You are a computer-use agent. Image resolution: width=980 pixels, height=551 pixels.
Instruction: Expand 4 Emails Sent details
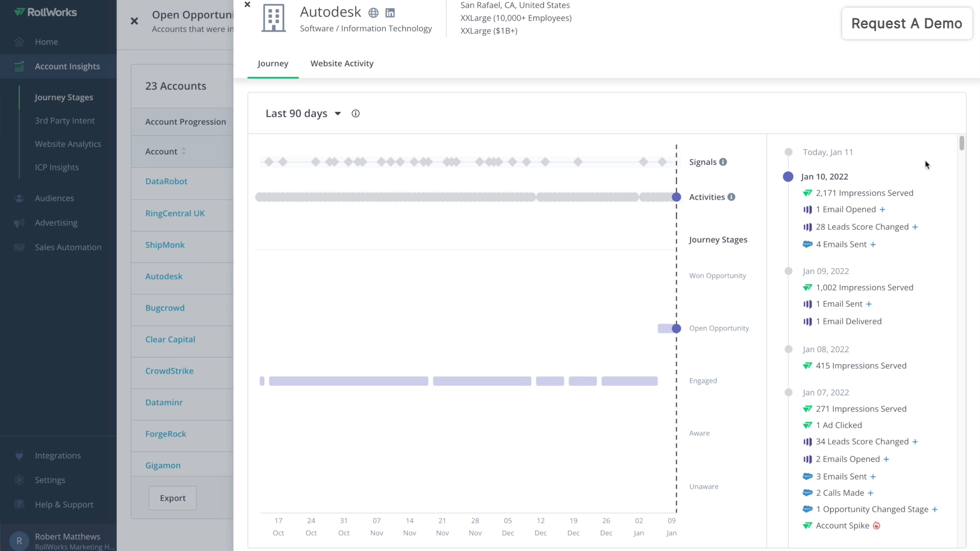873,244
